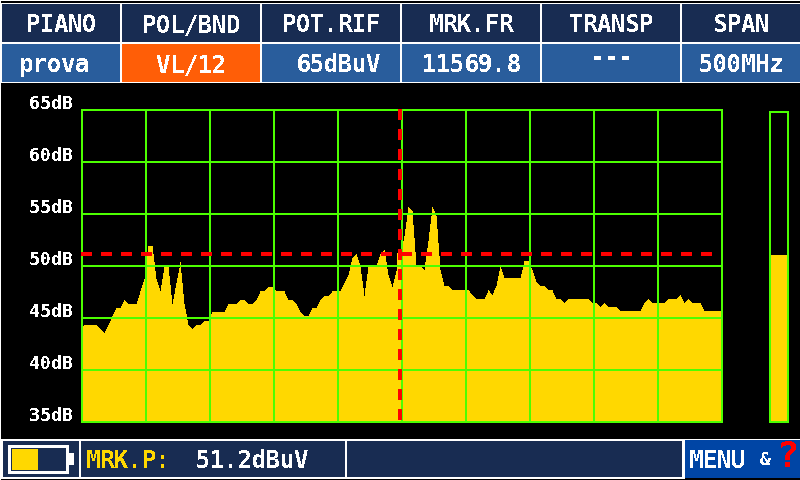800x480 pixels.
Task: Click the vertical level bar meter
Action: (x=779, y=267)
